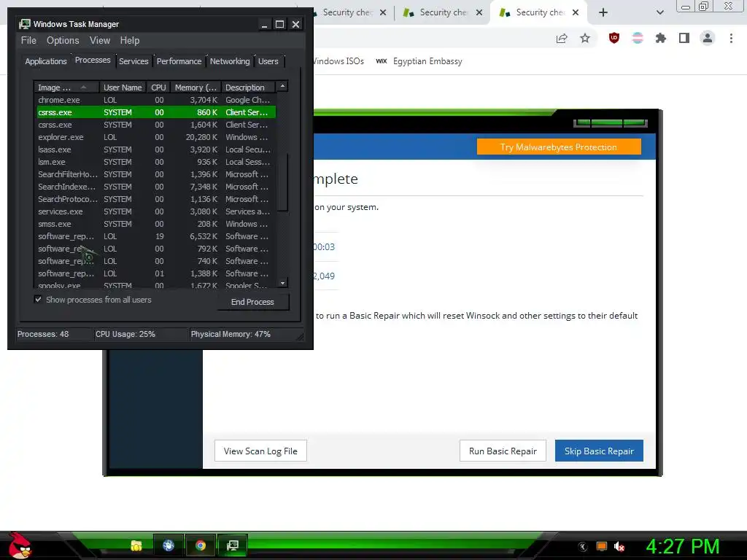Select the explorer.exe process row
Image resolution: width=747 pixels, height=560 pixels.
click(156, 137)
